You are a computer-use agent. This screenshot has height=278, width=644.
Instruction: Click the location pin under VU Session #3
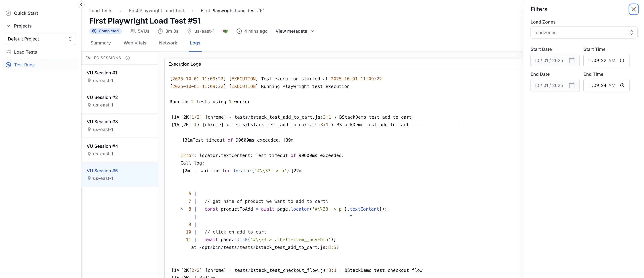pos(89,129)
